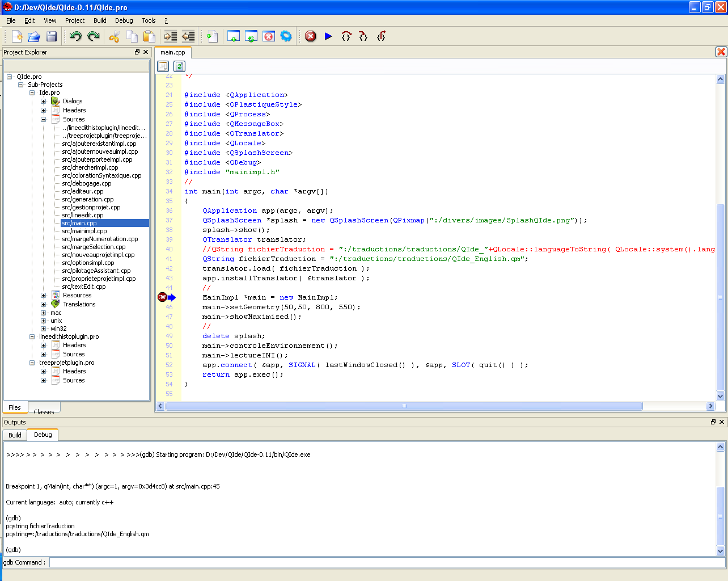This screenshot has width=728, height=581.
Task: Select src/mainimpl.cpp in project tree
Action: point(84,231)
